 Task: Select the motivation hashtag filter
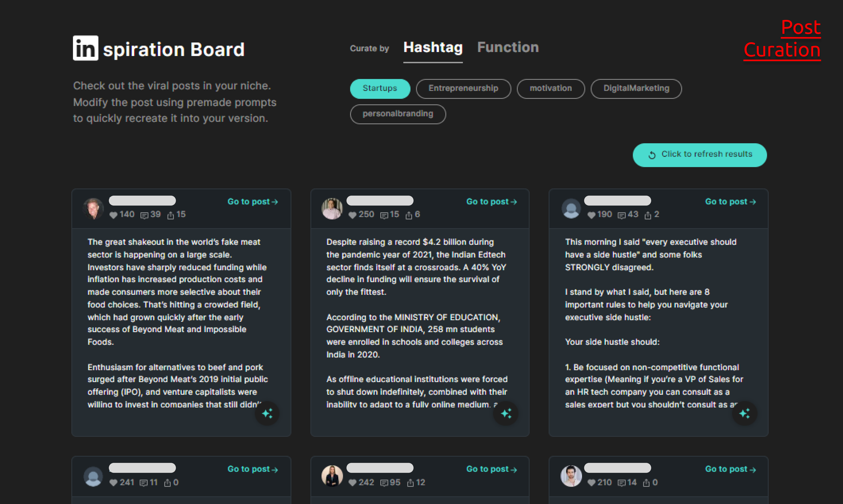[551, 89]
